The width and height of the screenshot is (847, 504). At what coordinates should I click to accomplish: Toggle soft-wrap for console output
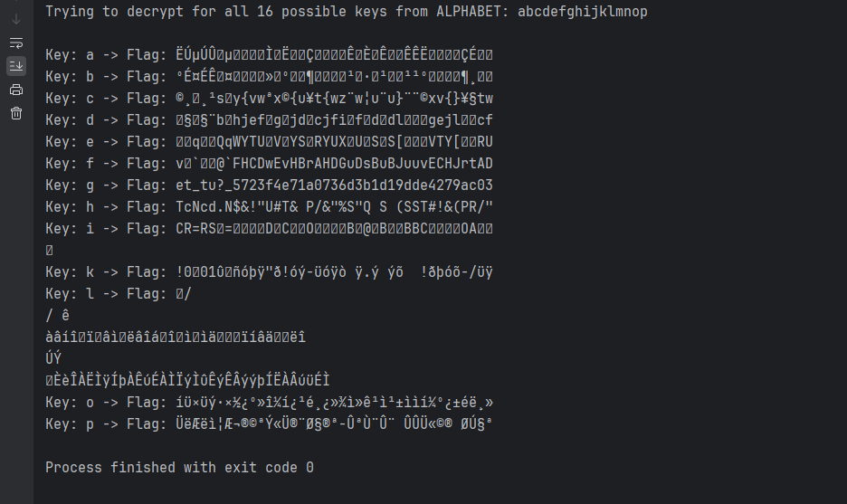[x=16, y=43]
